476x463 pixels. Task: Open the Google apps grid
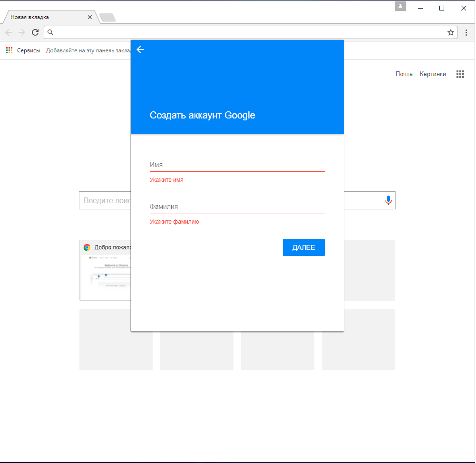460,74
